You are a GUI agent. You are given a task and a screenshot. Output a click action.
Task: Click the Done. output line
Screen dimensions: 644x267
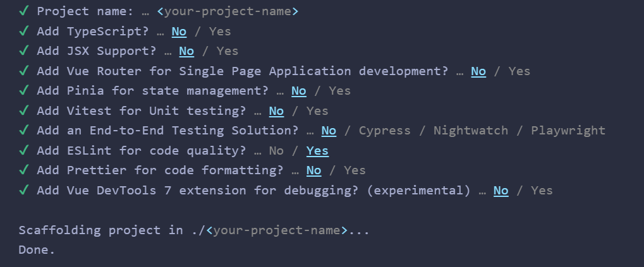37,250
